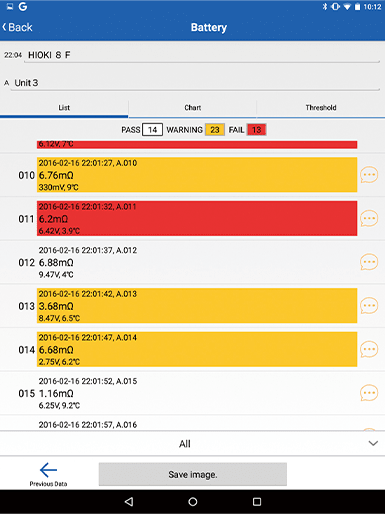This screenshot has height=514, width=385.
Task: Go Back from Battery screen
Action: pos(17,27)
